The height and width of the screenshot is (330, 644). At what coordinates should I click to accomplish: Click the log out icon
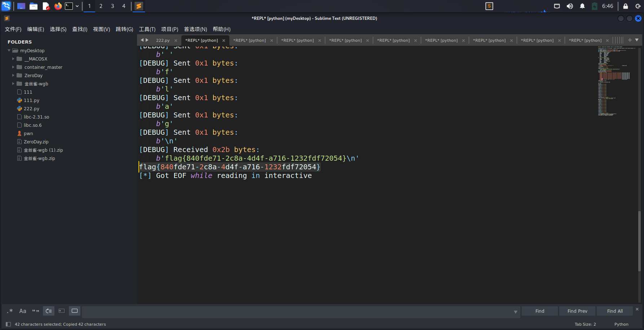638,6
